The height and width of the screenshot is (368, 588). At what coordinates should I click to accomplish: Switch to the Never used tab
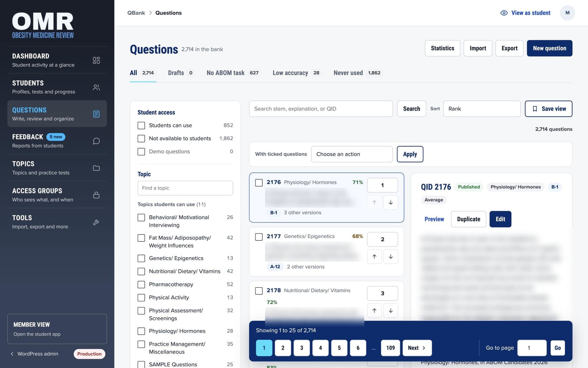pos(357,73)
